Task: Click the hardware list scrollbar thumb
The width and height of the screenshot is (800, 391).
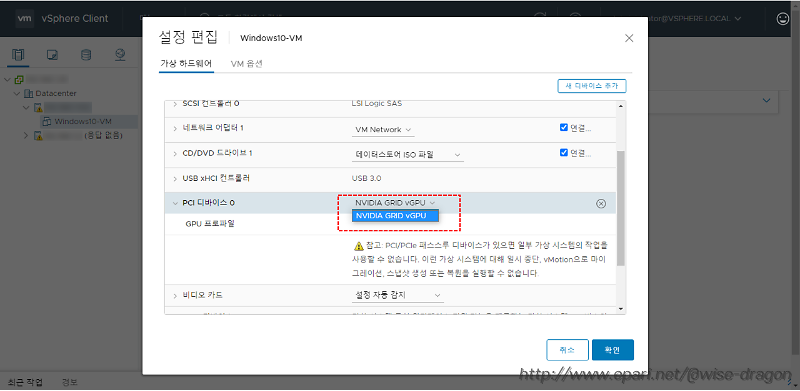Action: pyautogui.click(x=621, y=208)
